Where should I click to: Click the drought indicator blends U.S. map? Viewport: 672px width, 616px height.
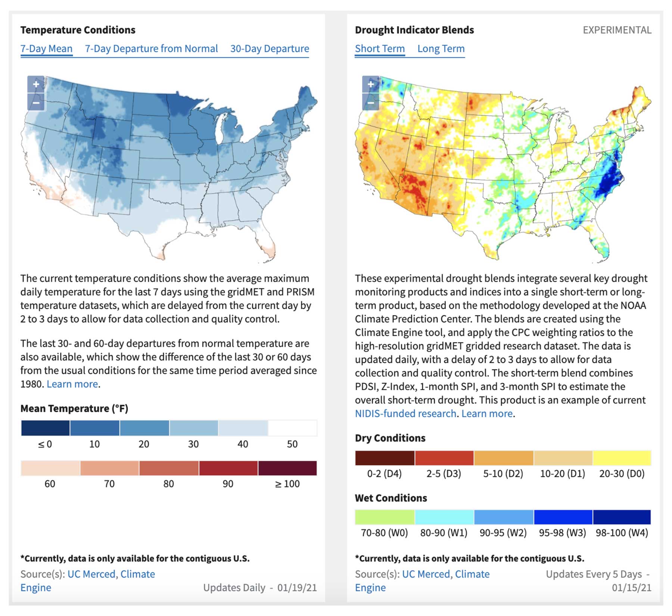pos(503,168)
